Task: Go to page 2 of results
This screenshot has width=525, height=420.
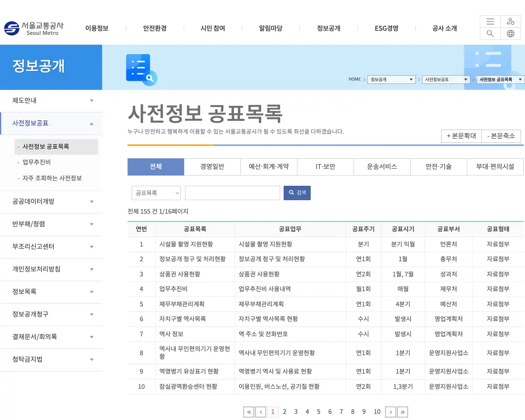Action: pyautogui.click(x=285, y=412)
